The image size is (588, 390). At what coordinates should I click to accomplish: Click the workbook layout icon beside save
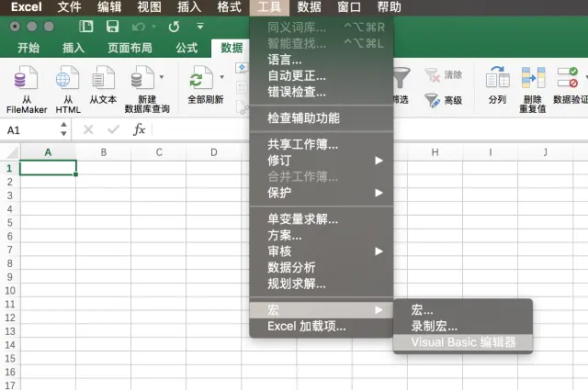(86, 27)
